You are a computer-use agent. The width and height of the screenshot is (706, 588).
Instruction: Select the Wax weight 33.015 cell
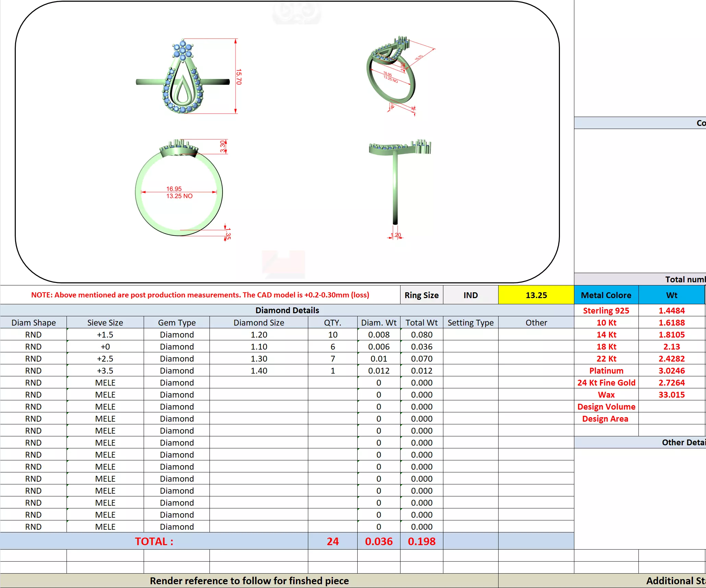point(671,395)
